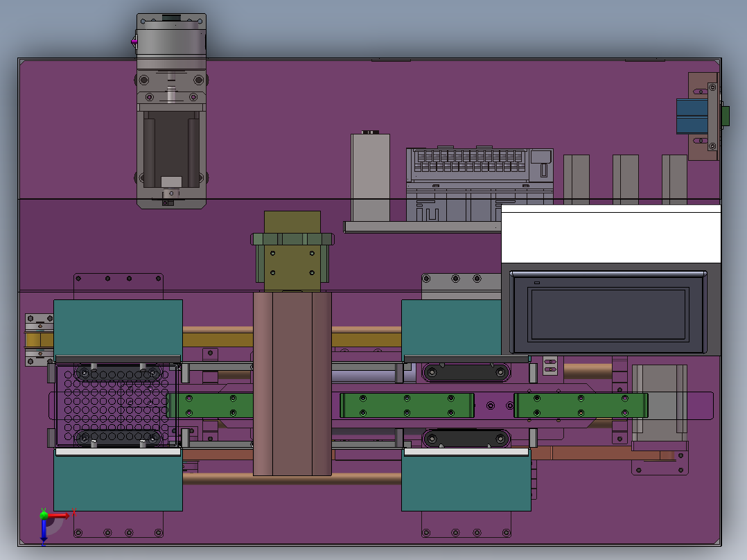Select the blue downward axis arrow of triad

[44, 530]
